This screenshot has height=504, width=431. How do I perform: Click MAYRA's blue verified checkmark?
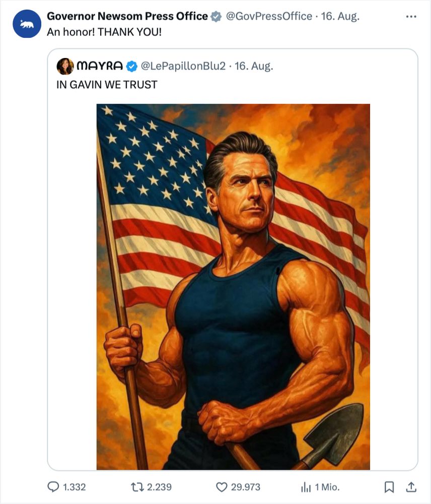131,66
